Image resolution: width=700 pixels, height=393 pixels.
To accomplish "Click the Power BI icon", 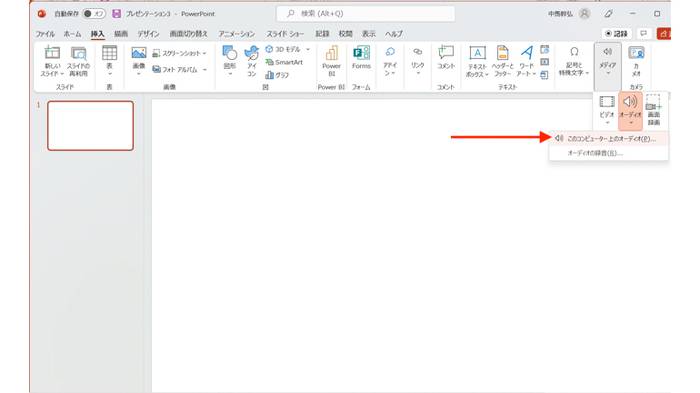I will point(331,61).
